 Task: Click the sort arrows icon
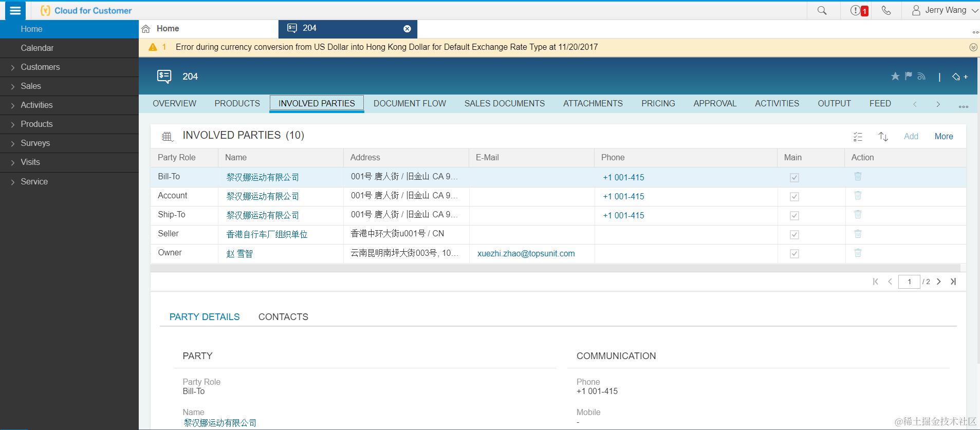coord(883,136)
